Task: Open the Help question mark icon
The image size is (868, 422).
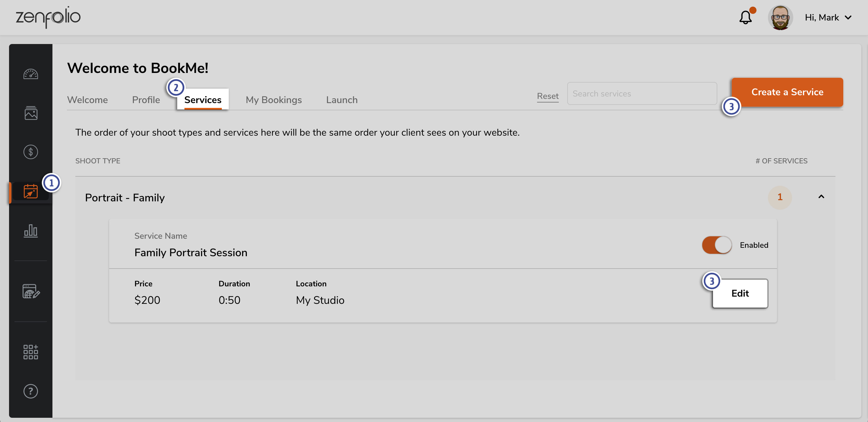Action: click(30, 391)
